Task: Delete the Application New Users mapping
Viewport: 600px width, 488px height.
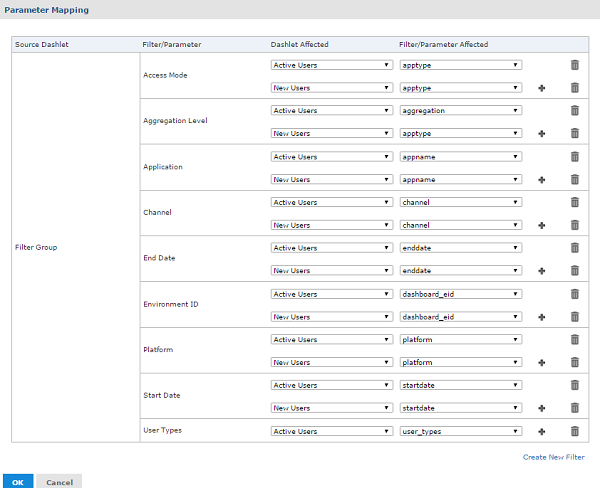Action: click(x=574, y=179)
